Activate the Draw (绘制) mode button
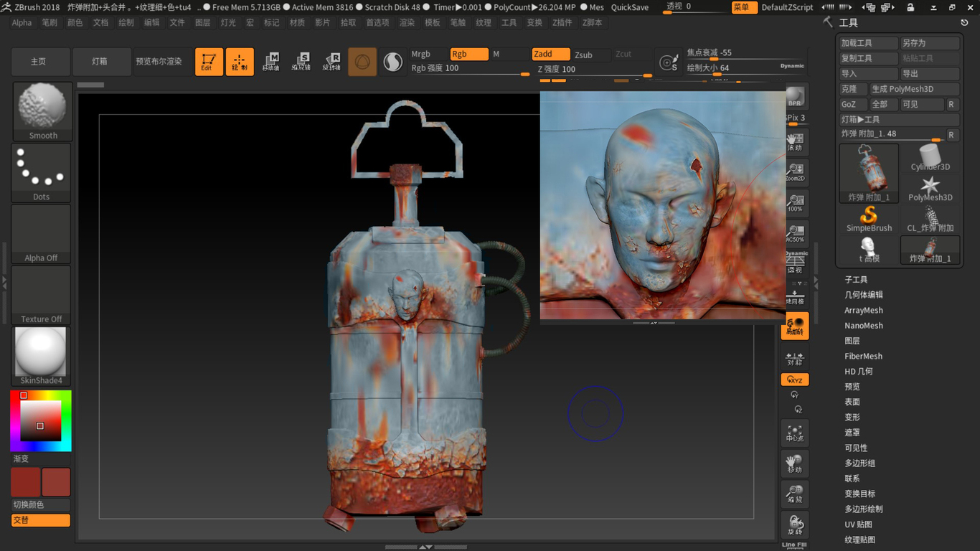Viewport: 980px width, 551px height. coord(240,62)
